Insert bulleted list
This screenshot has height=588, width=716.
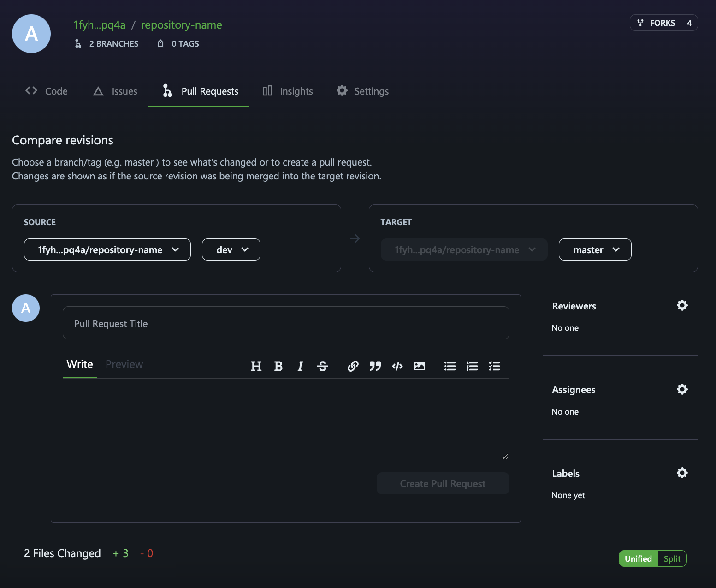[x=450, y=366]
